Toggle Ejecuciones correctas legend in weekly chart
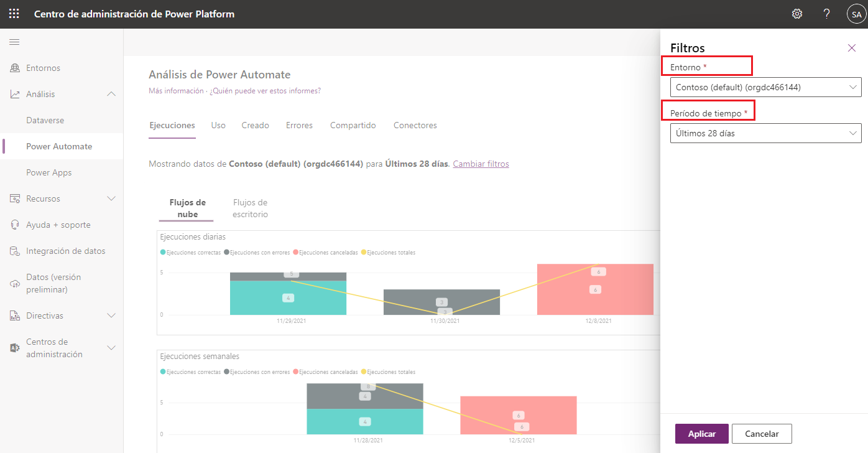This screenshot has width=868, height=453. (190, 372)
